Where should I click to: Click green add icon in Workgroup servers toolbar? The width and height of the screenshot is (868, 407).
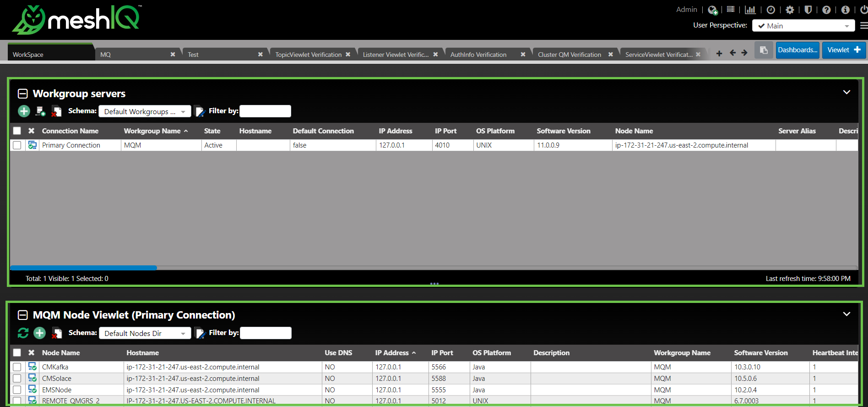coord(24,111)
